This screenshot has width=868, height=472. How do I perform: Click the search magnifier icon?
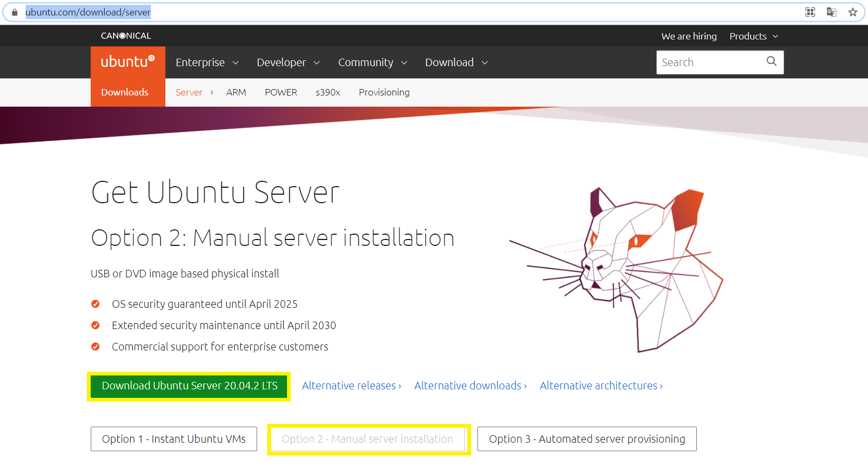click(x=771, y=61)
